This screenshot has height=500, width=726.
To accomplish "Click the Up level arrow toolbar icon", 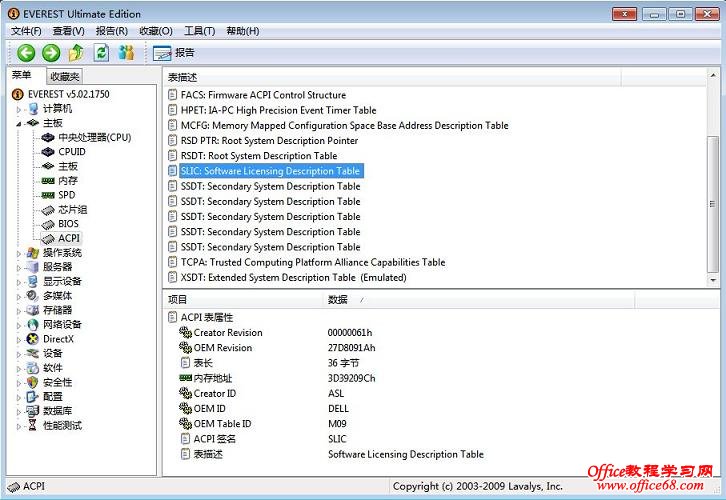I will coord(76,53).
